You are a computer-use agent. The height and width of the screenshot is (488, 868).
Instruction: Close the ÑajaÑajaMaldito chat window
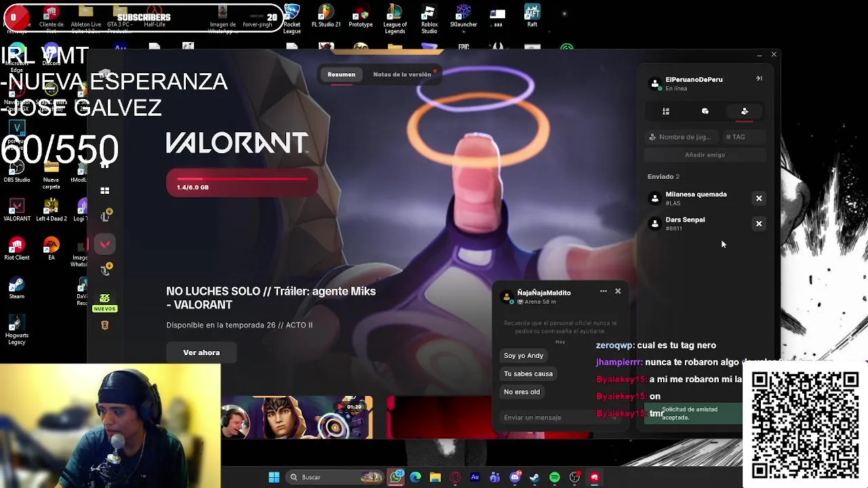pos(618,291)
